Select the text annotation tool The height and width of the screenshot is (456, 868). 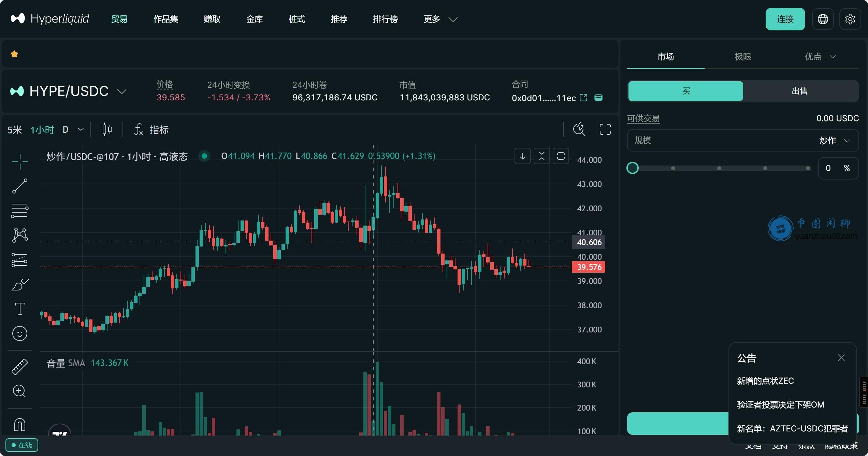pos(20,309)
